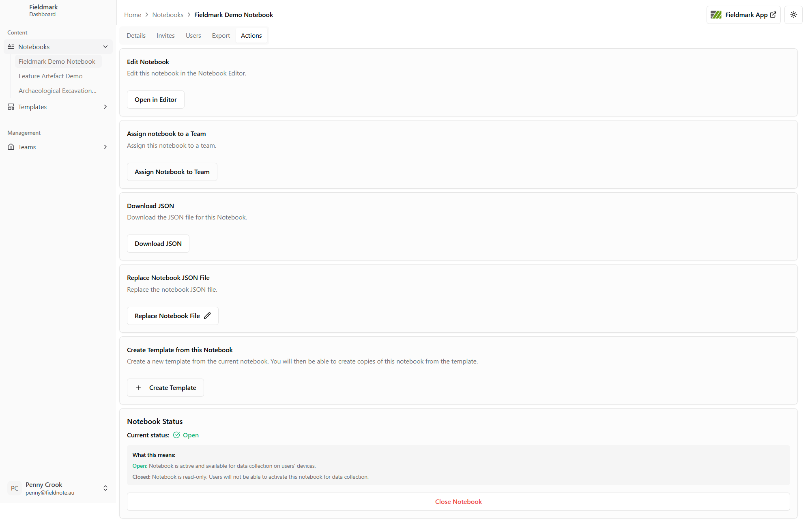Open the Invites tab
The image size is (812, 525).
click(165, 36)
